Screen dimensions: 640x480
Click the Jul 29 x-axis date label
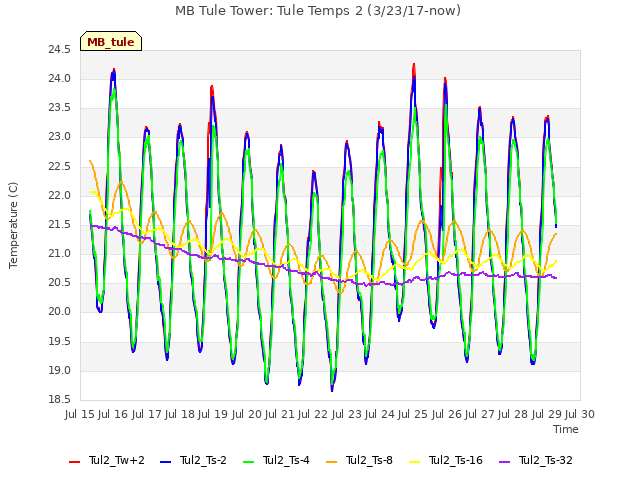[547, 414]
